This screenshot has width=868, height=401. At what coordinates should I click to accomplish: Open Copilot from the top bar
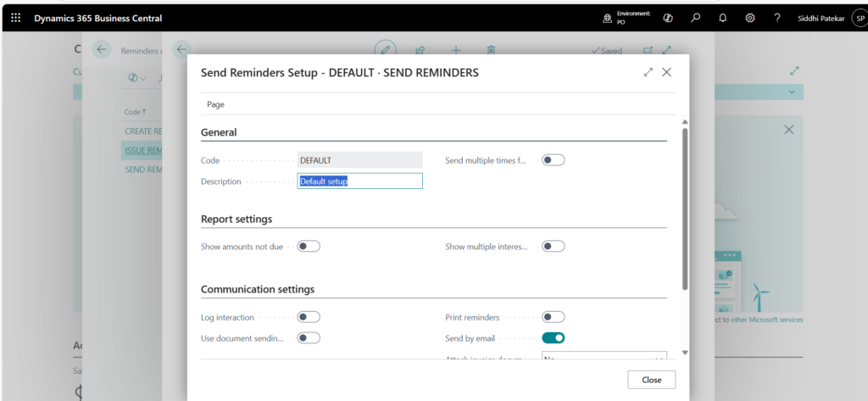668,19
